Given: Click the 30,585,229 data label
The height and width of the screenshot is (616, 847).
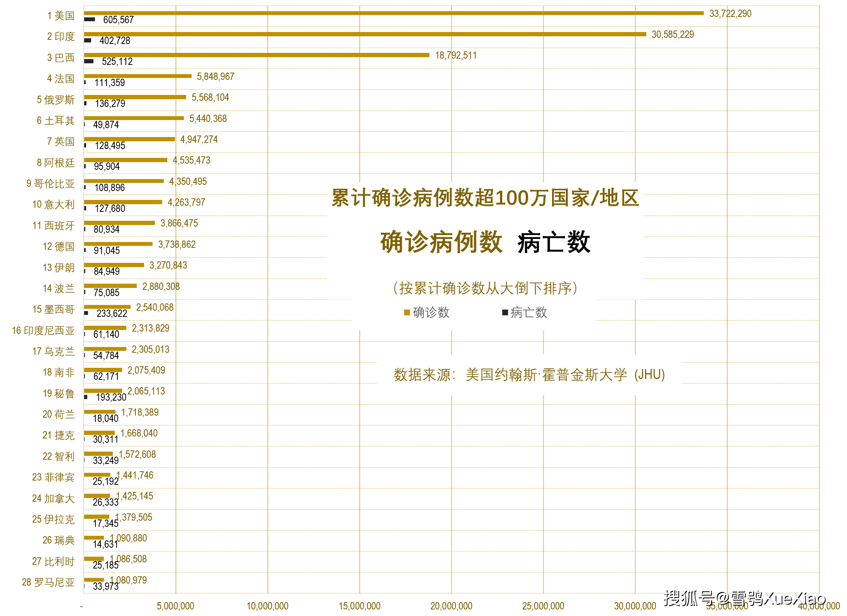Looking at the screenshot, I should pyautogui.click(x=673, y=34).
